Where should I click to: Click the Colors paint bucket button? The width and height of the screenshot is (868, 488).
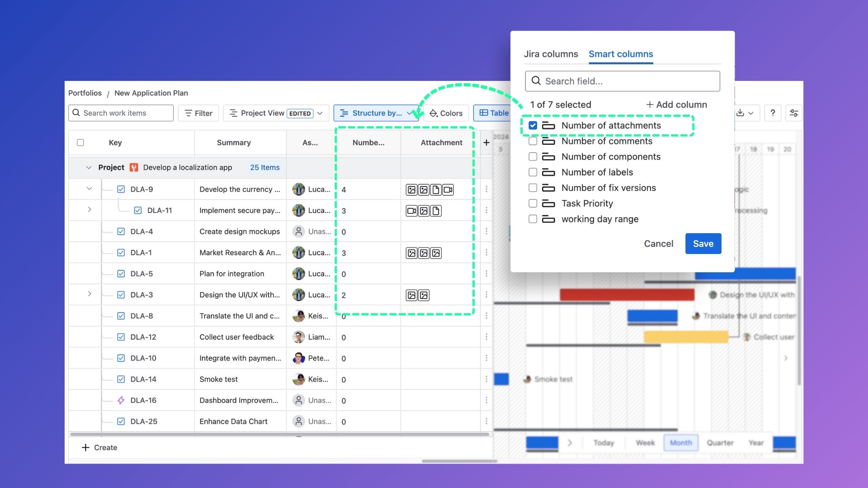pos(446,113)
